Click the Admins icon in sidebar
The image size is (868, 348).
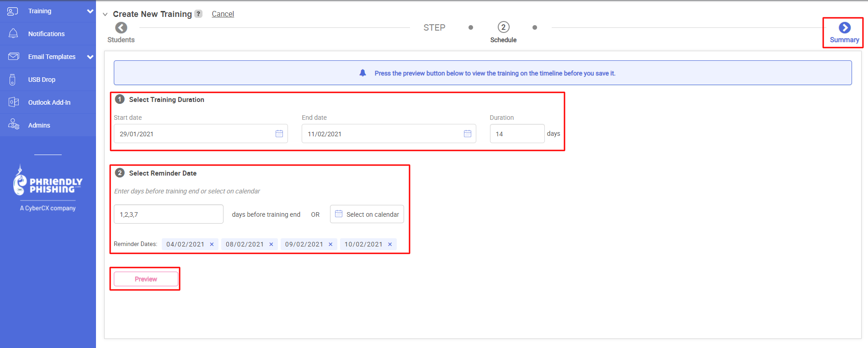[x=14, y=124]
